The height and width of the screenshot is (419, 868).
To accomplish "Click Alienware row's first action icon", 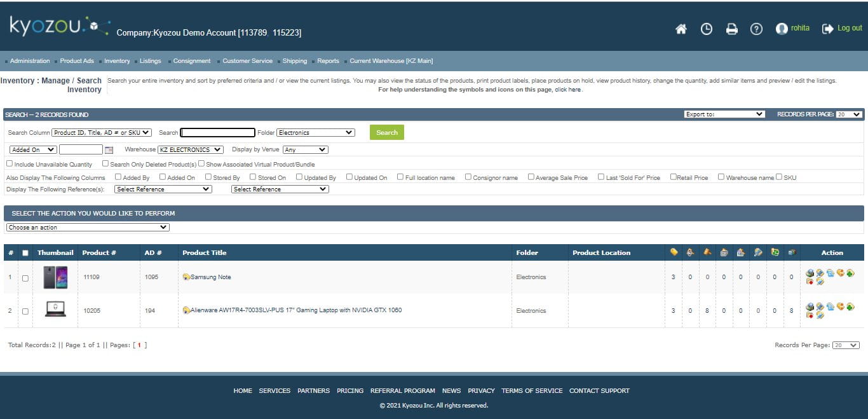I will pos(810,307).
